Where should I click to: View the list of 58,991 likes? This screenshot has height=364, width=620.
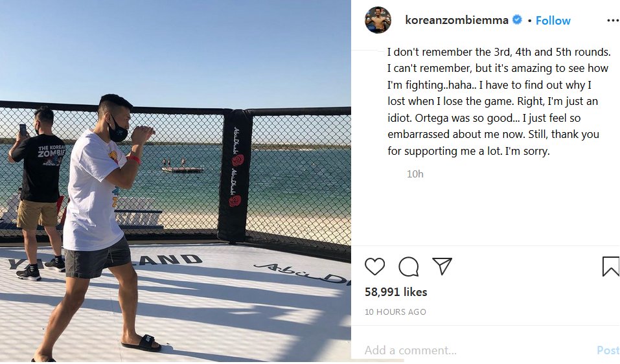tap(396, 291)
